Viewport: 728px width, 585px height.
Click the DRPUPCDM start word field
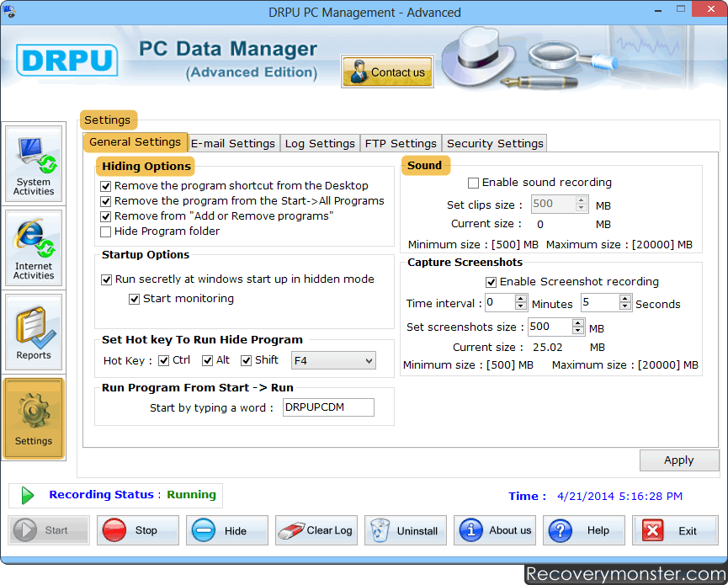tap(328, 407)
